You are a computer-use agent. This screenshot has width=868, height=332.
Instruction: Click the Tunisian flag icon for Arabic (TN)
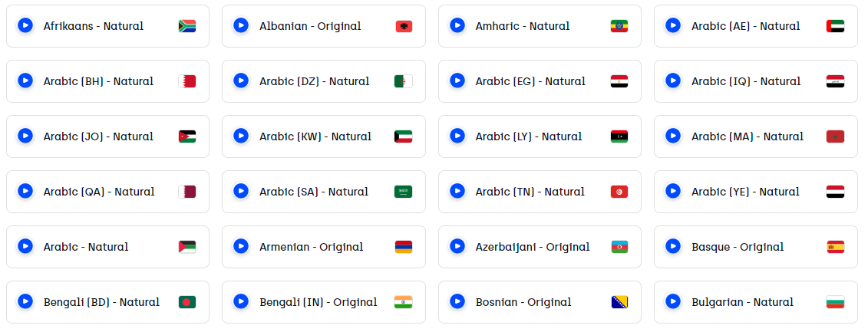[619, 192]
